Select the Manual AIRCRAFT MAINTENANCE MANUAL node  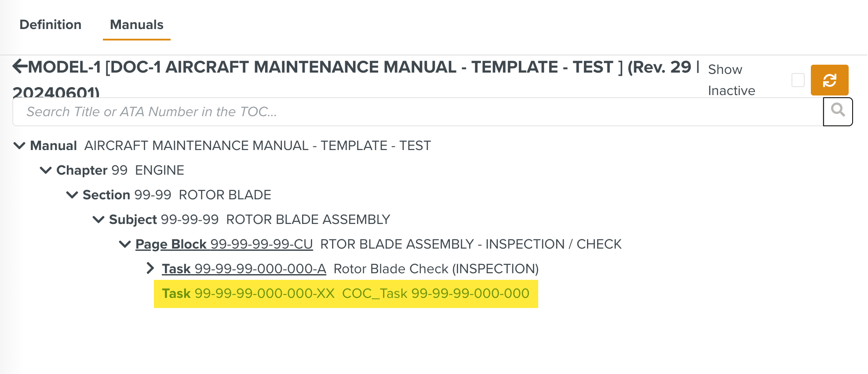point(230,146)
